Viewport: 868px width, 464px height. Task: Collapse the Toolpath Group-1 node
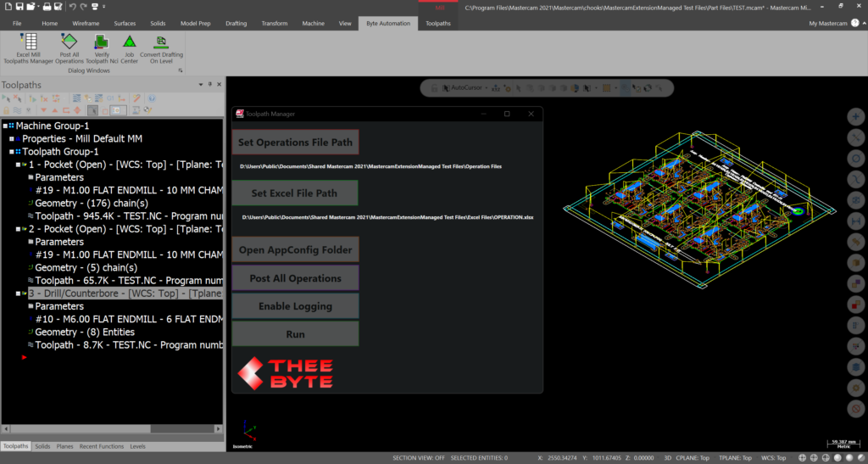point(13,152)
